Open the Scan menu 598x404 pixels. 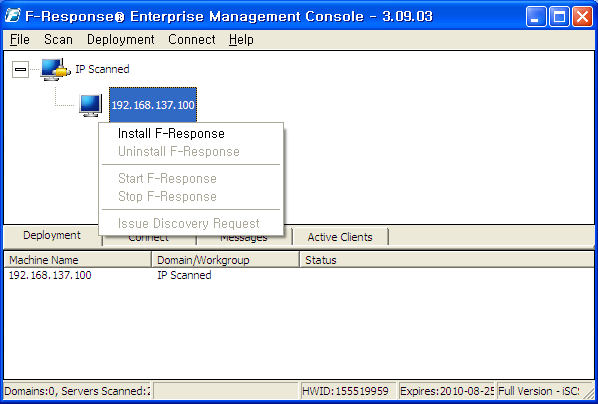[58, 40]
